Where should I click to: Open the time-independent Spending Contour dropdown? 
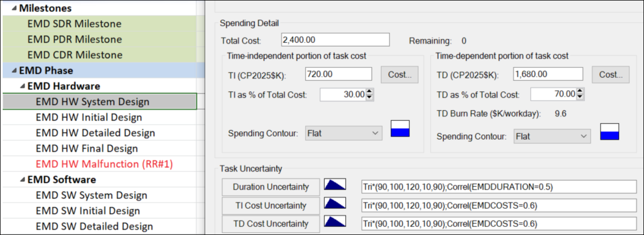coord(343,133)
